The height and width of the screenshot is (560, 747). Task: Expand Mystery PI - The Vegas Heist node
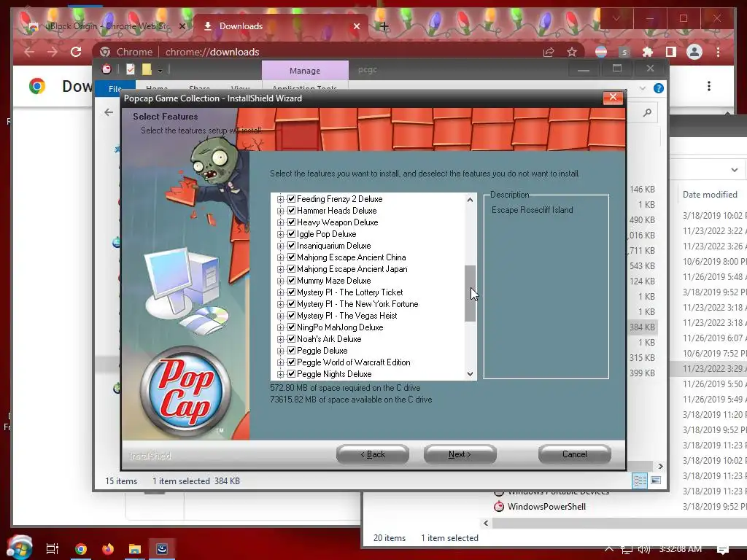(280, 316)
